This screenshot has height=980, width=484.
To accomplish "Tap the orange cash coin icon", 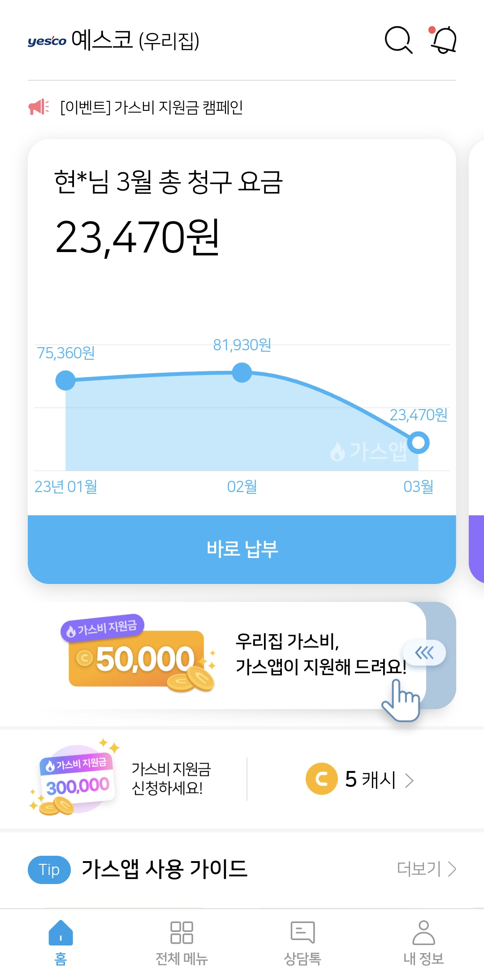I will (x=321, y=779).
